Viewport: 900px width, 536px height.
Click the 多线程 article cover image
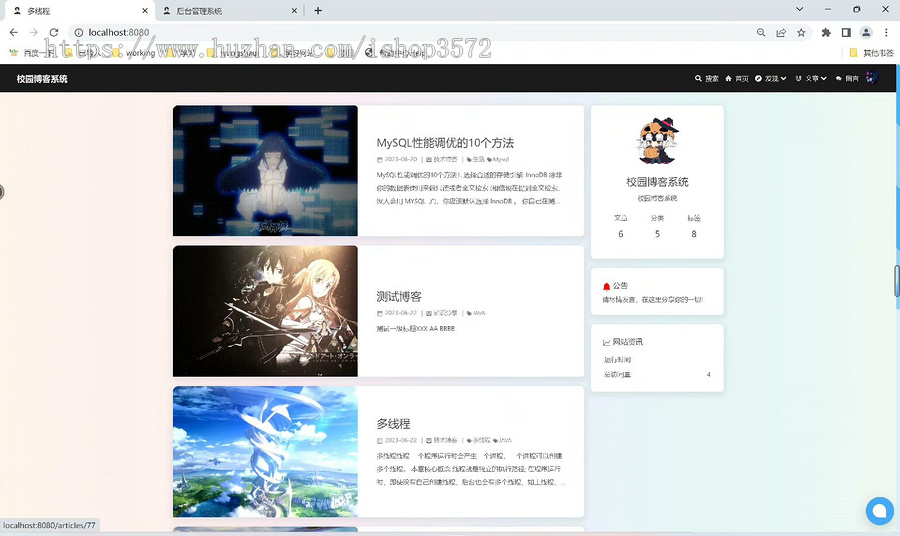[x=265, y=452]
